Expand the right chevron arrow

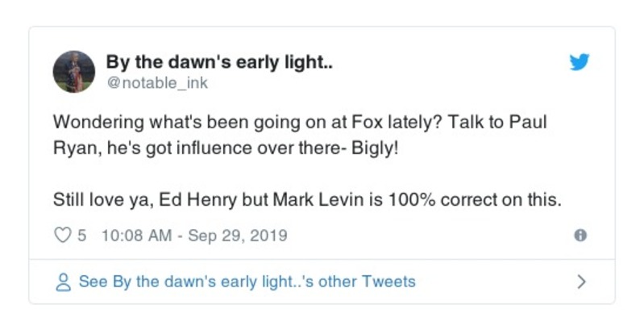pyautogui.click(x=582, y=282)
